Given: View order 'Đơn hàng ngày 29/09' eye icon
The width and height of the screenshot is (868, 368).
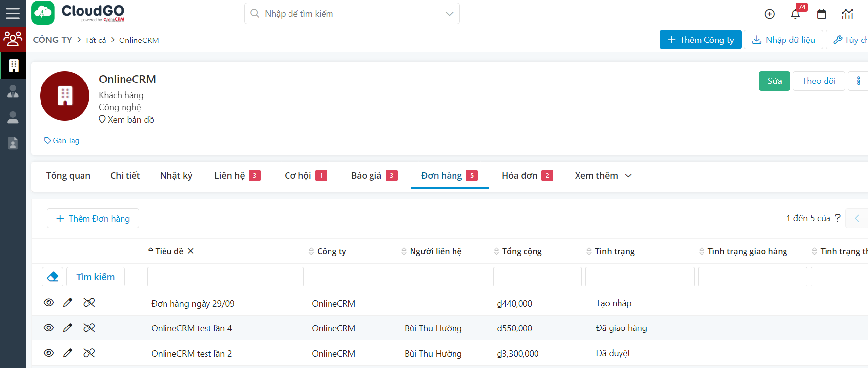Looking at the screenshot, I should click(x=49, y=303).
